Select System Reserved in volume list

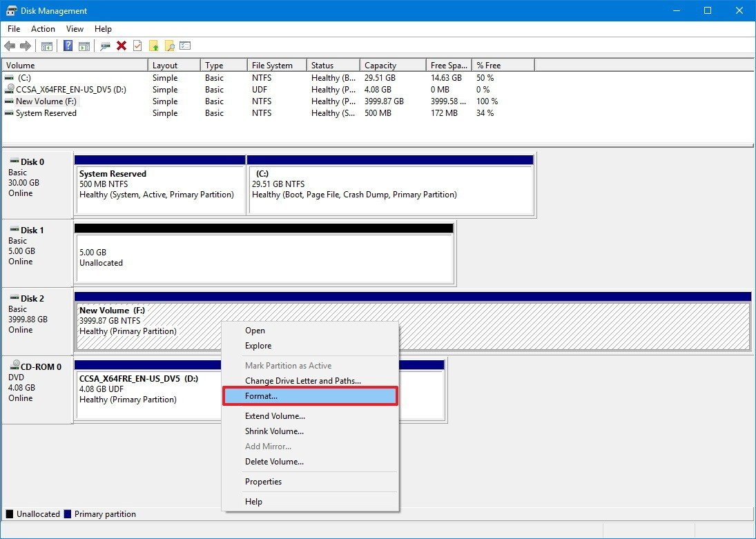coord(46,112)
